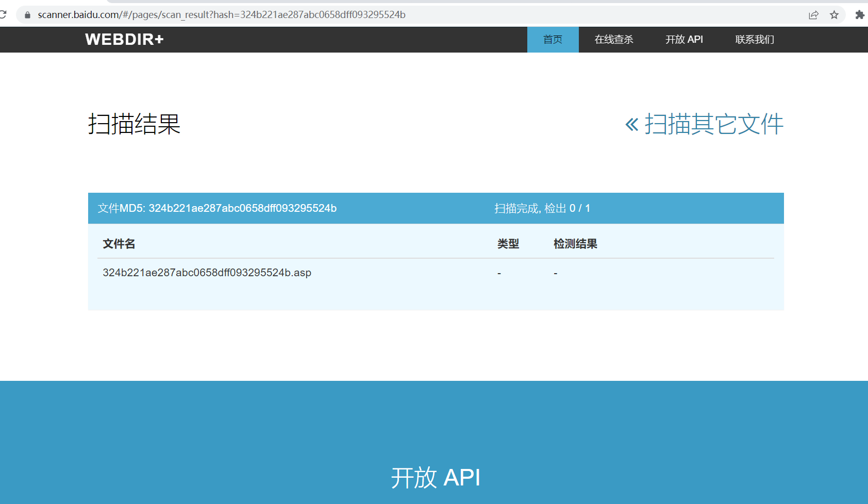
Task: Reload the page with the refresh icon
Action: tap(3, 14)
